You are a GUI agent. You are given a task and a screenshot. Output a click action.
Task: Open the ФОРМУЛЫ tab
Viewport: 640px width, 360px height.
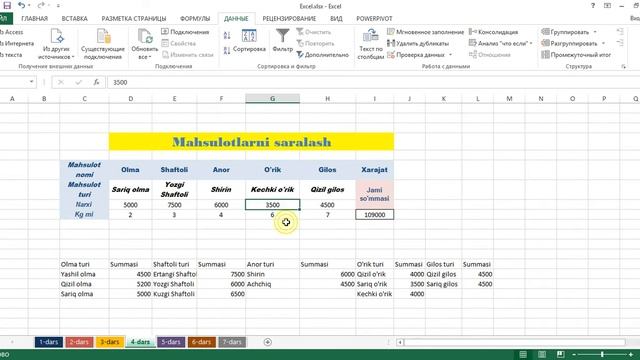pyautogui.click(x=195, y=19)
